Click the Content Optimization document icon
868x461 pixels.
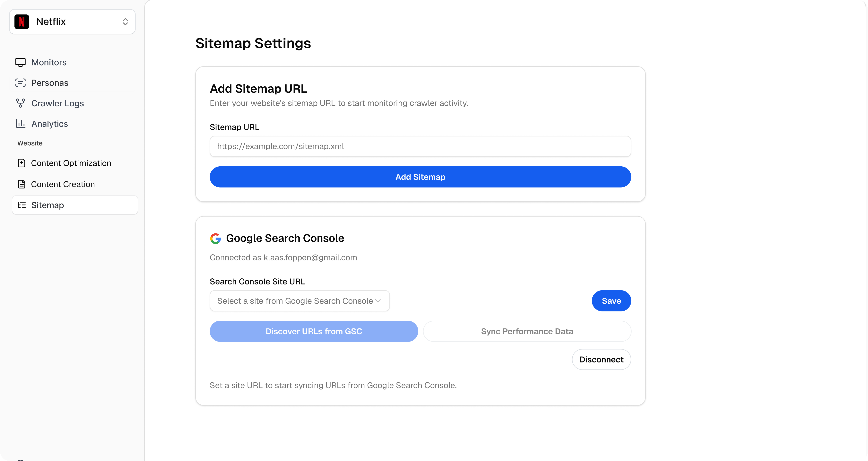(x=22, y=163)
